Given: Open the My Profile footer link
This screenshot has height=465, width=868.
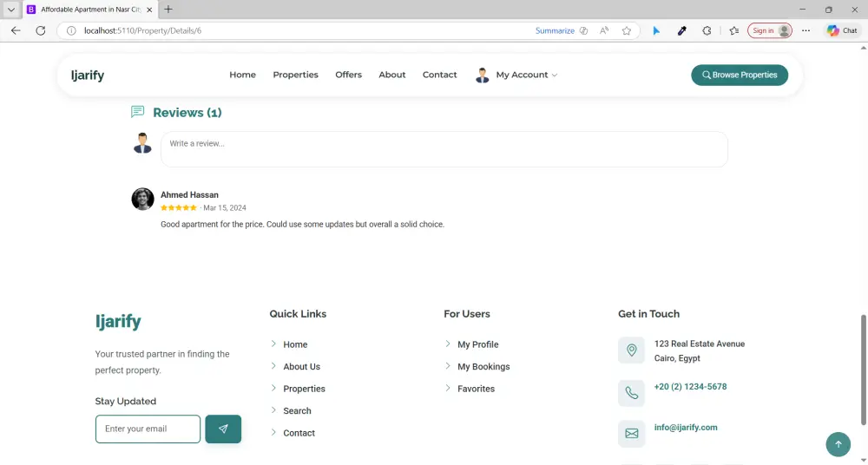Looking at the screenshot, I should (477, 344).
